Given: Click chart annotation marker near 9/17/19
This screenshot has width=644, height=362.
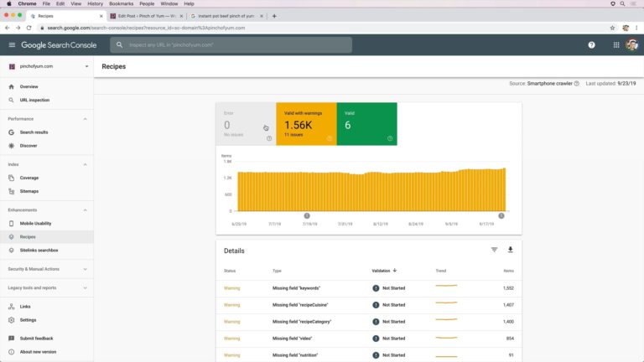Looking at the screenshot, I should (501, 216).
